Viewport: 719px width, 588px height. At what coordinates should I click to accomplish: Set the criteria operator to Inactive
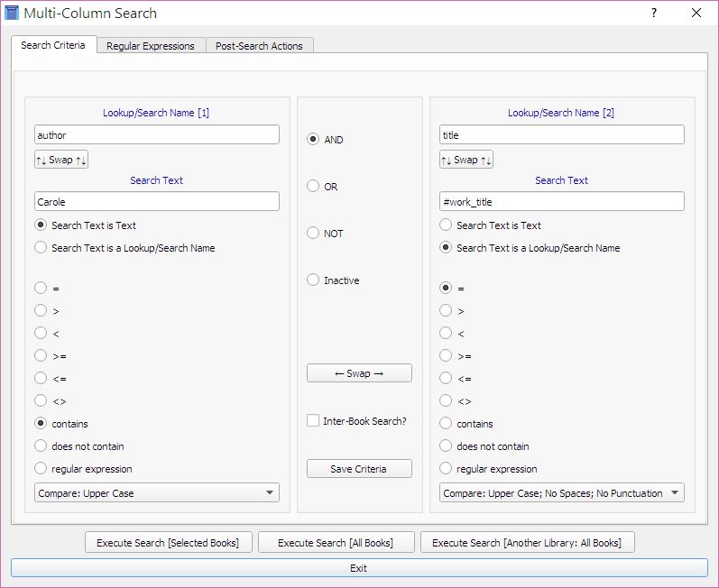[314, 280]
